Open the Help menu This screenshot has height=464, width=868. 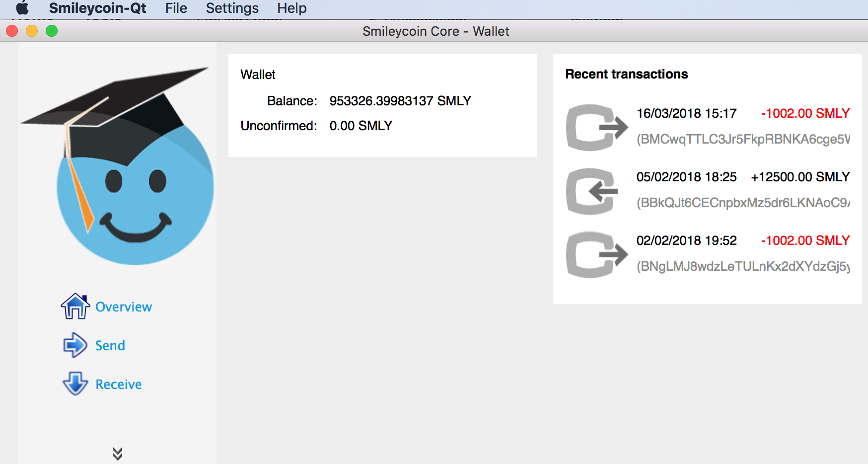coord(291,8)
